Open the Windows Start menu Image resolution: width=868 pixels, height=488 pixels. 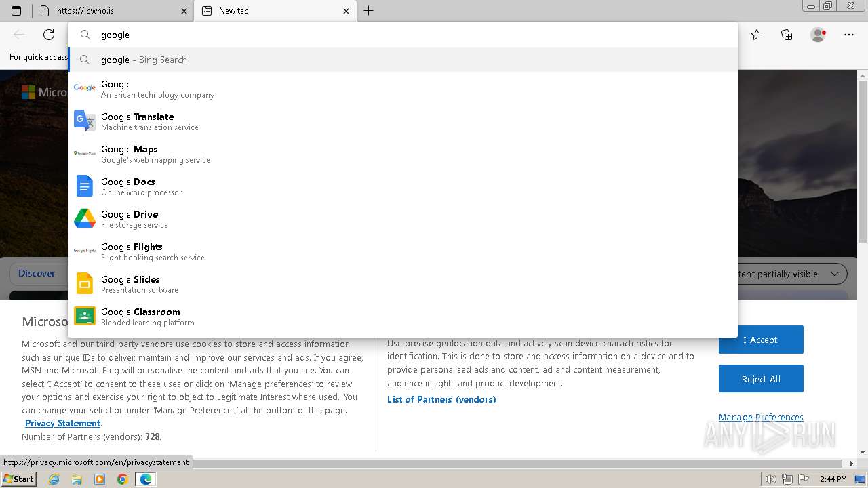click(x=19, y=479)
